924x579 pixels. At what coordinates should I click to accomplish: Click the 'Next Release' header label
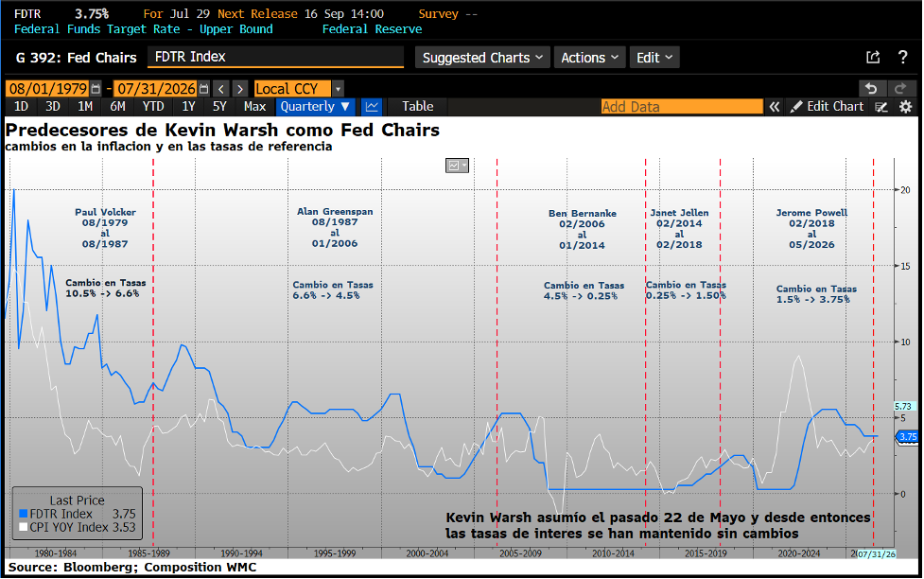tap(257, 13)
